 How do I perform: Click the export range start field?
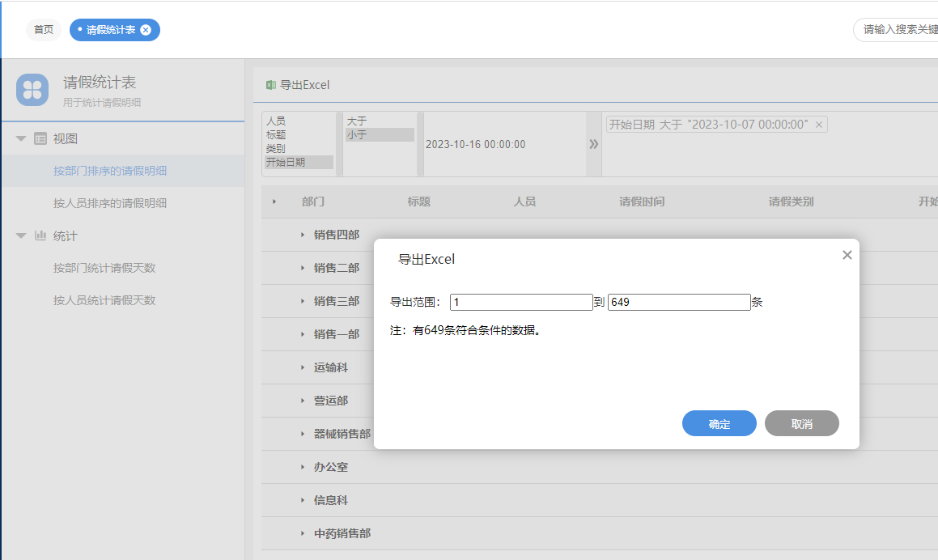coord(521,302)
